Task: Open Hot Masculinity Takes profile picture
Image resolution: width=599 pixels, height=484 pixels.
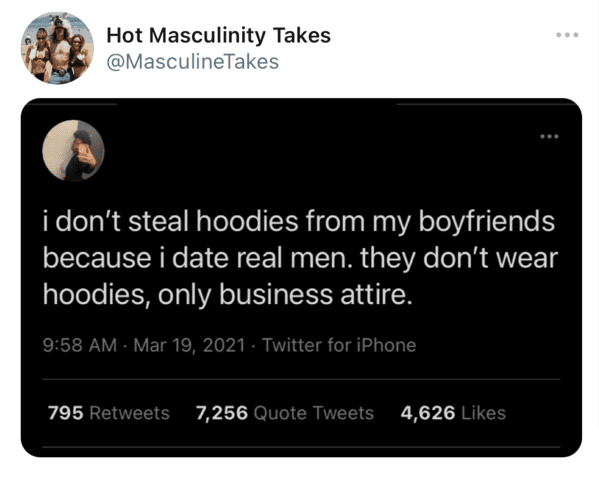Action: point(57,48)
